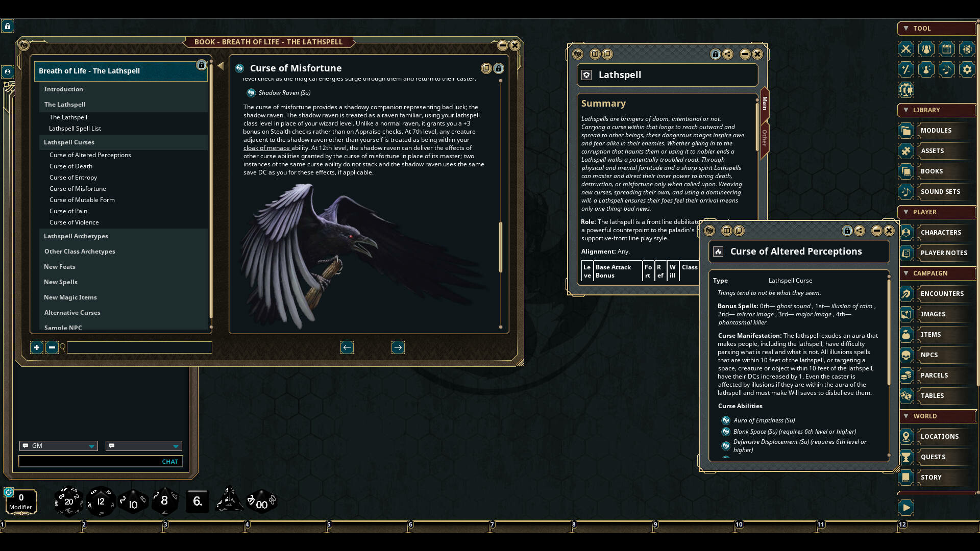The image size is (980, 551).
Task: Open the sound notes tool
Action: 947,69
